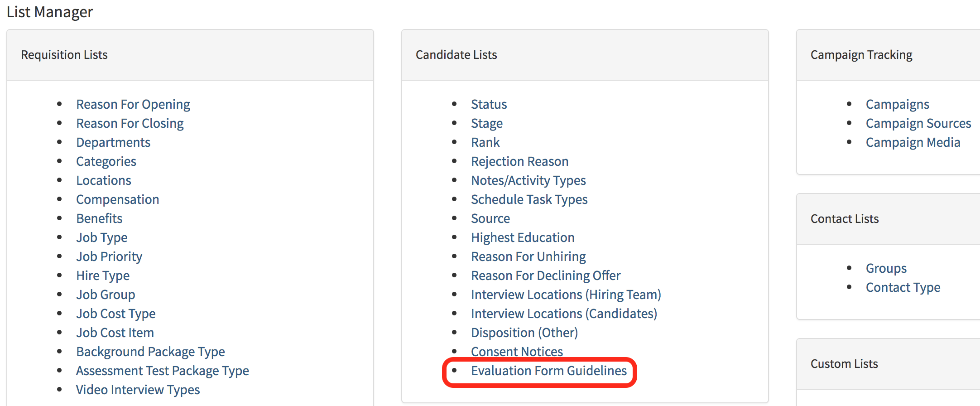Viewport: 980px width, 406px height.
Task: Open the Departments list
Action: [113, 142]
